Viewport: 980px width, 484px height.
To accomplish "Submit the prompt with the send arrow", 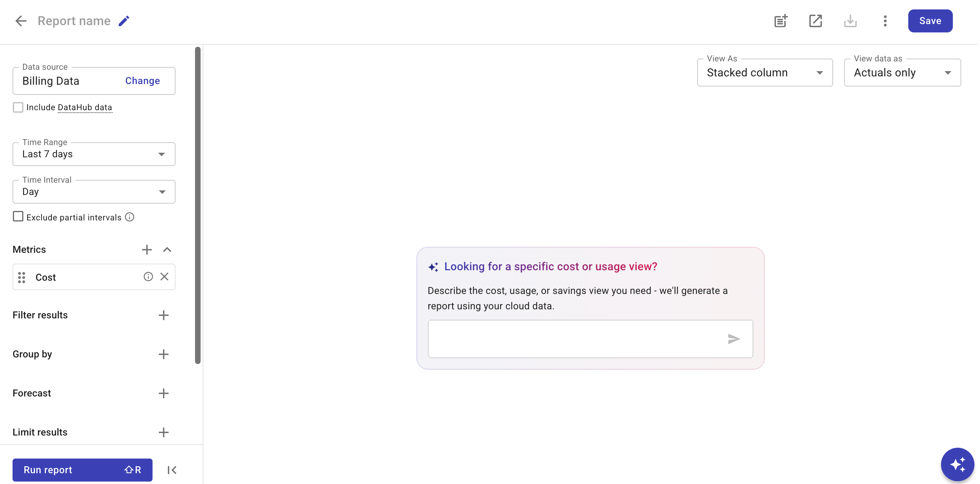I will [x=734, y=339].
